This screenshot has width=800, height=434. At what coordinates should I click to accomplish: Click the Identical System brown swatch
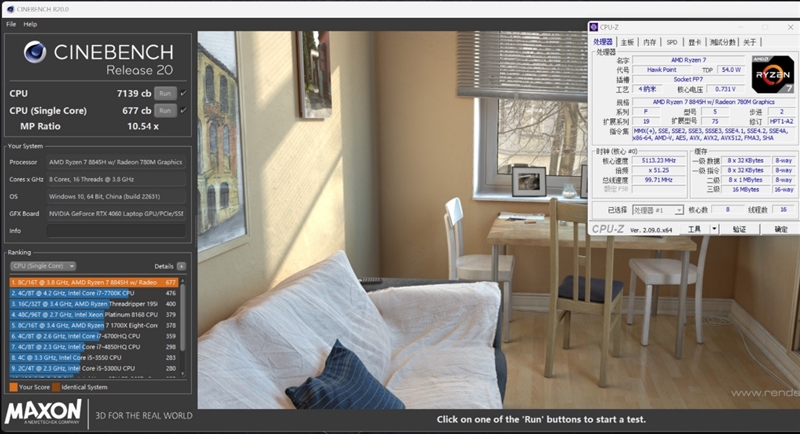tap(56, 387)
